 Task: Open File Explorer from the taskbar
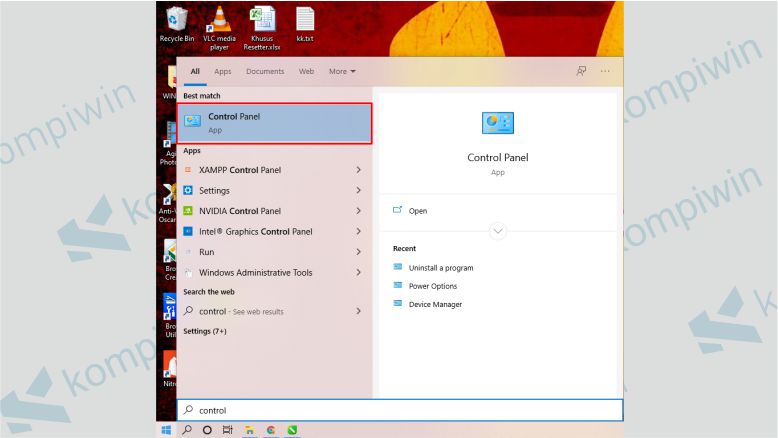250,430
